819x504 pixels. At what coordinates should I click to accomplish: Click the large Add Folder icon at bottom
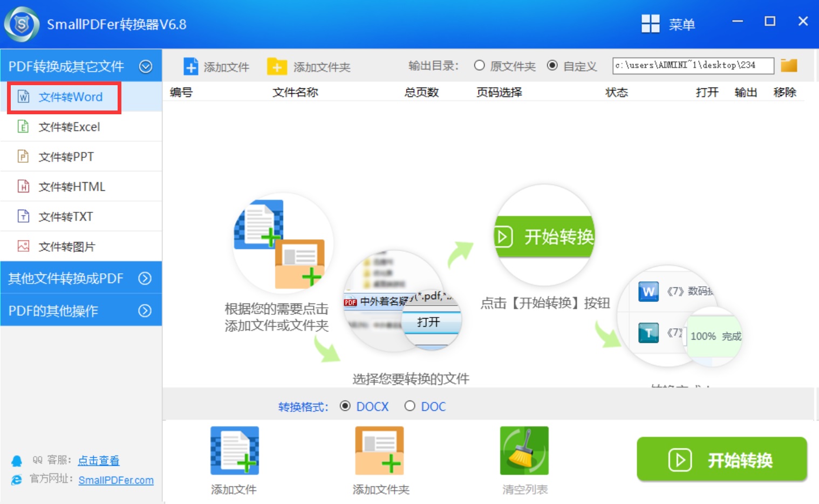pyautogui.click(x=379, y=451)
